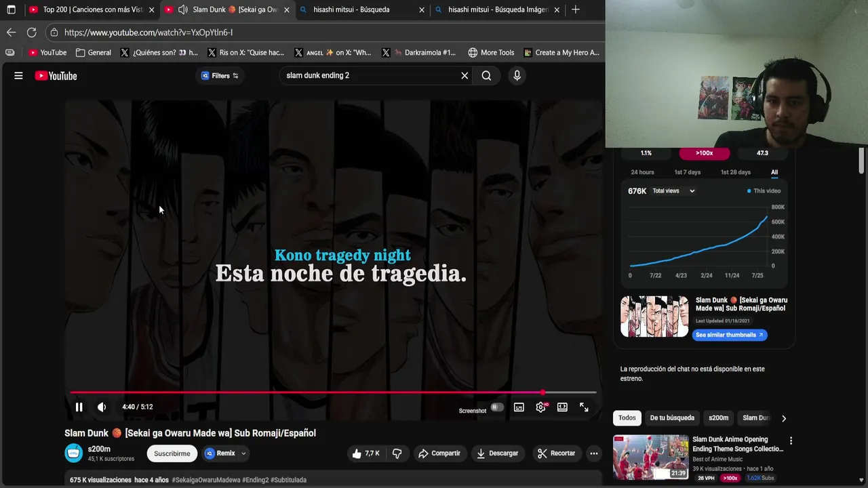Viewport: 868px width, 488px height.
Task: Seek in the video progress bar
Action: [x=333, y=392]
